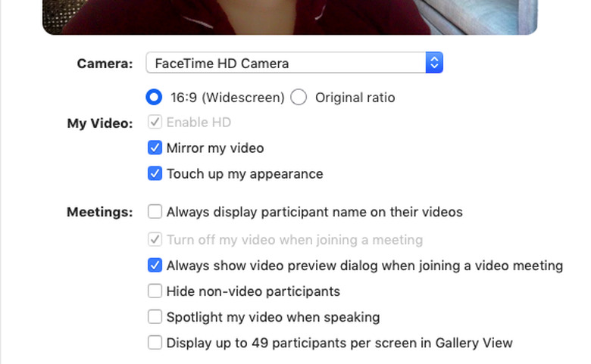Click the blue up-down arrows on Camera selector

pyautogui.click(x=433, y=63)
